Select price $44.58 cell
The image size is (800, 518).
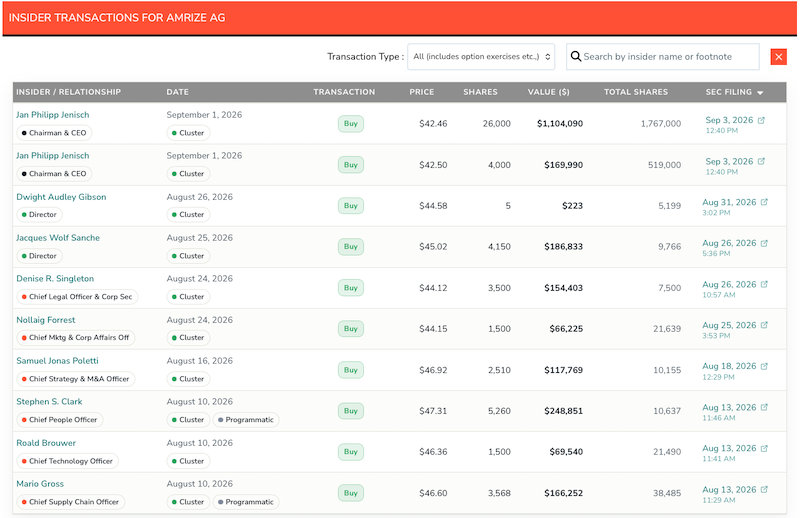click(x=433, y=206)
